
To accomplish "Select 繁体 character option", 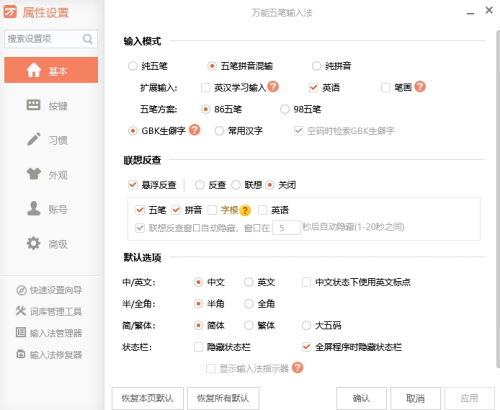I will pyautogui.click(x=249, y=325).
